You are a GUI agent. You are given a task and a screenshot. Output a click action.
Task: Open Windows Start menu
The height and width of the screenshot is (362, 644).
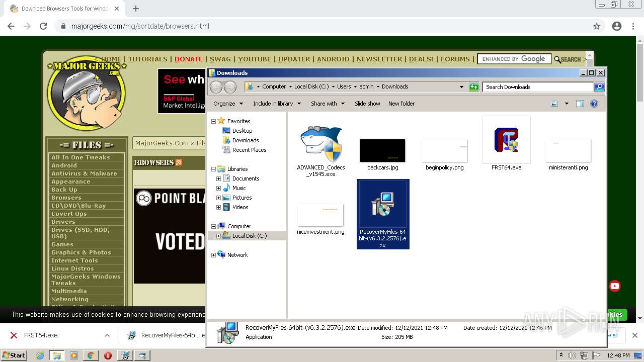[x=14, y=355]
